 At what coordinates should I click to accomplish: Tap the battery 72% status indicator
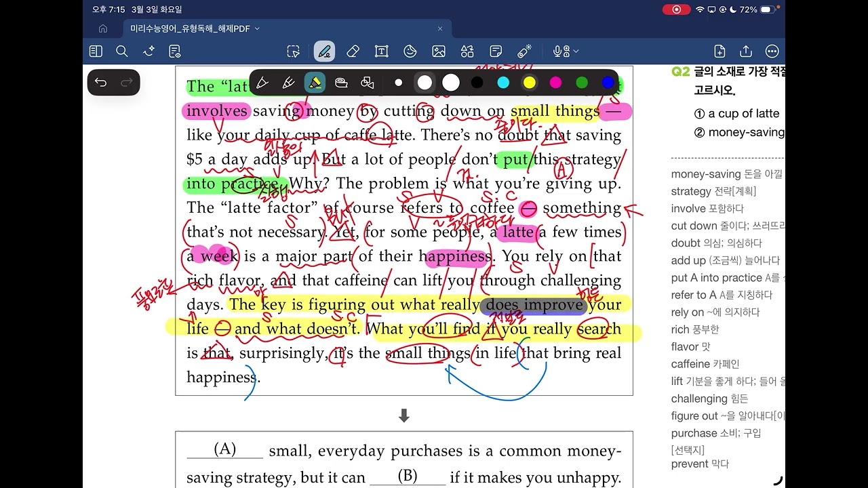click(757, 9)
